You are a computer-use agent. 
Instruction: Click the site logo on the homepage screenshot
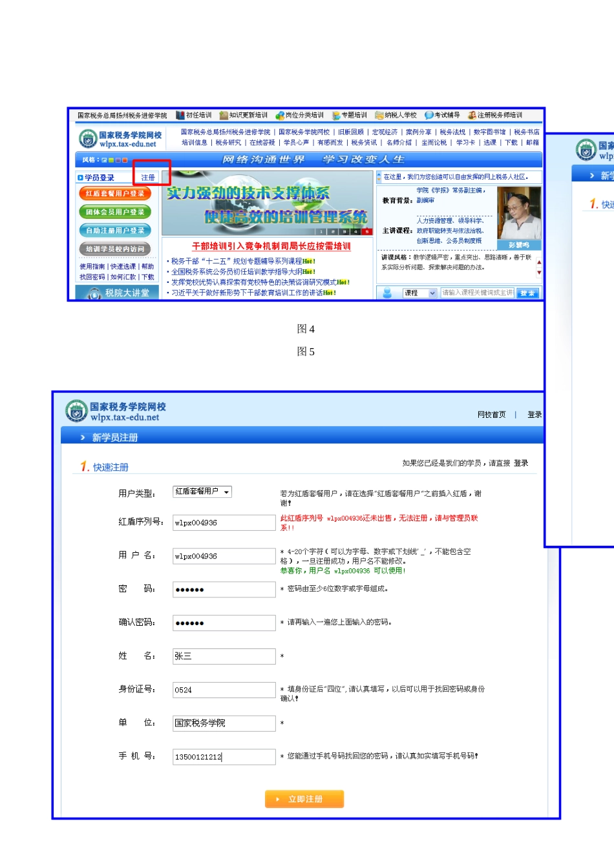pyautogui.click(x=120, y=139)
